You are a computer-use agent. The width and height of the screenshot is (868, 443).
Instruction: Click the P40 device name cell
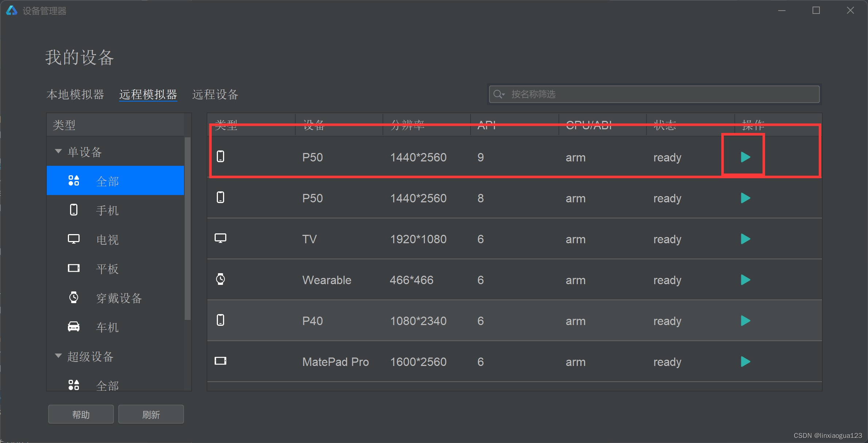(312, 321)
